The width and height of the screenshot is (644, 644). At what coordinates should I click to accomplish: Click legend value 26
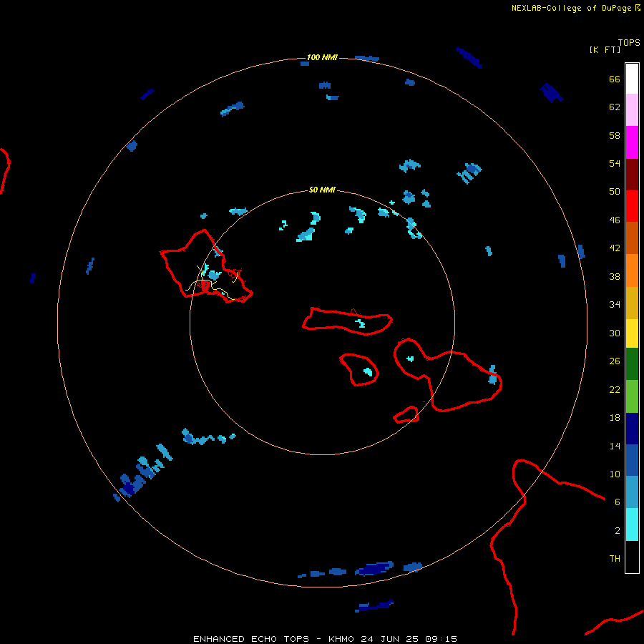coord(615,361)
